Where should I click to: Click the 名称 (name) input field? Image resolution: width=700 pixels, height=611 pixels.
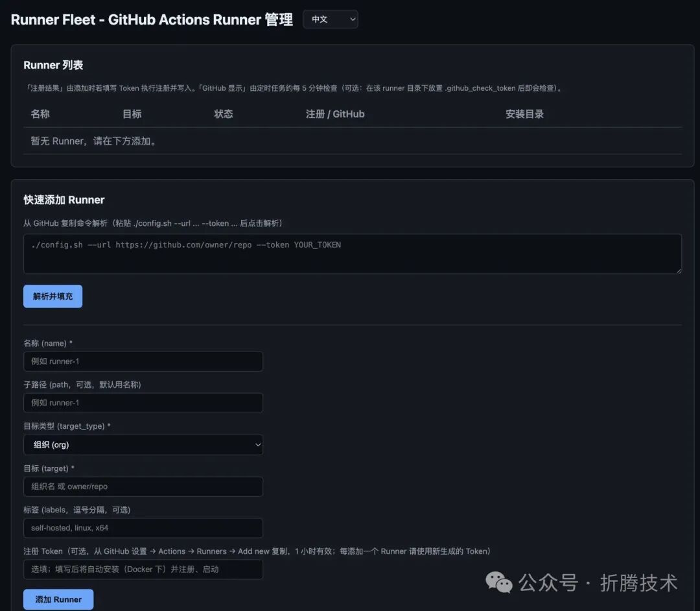point(143,361)
